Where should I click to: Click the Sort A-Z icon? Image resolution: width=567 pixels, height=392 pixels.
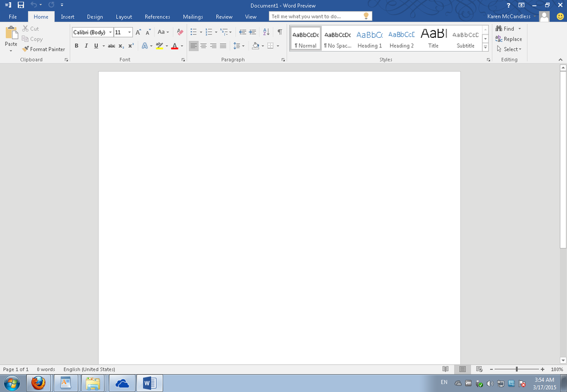click(266, 32)
